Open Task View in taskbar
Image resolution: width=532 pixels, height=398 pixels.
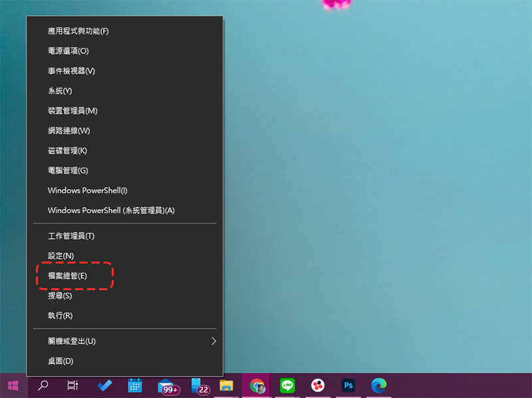point(72,385)
